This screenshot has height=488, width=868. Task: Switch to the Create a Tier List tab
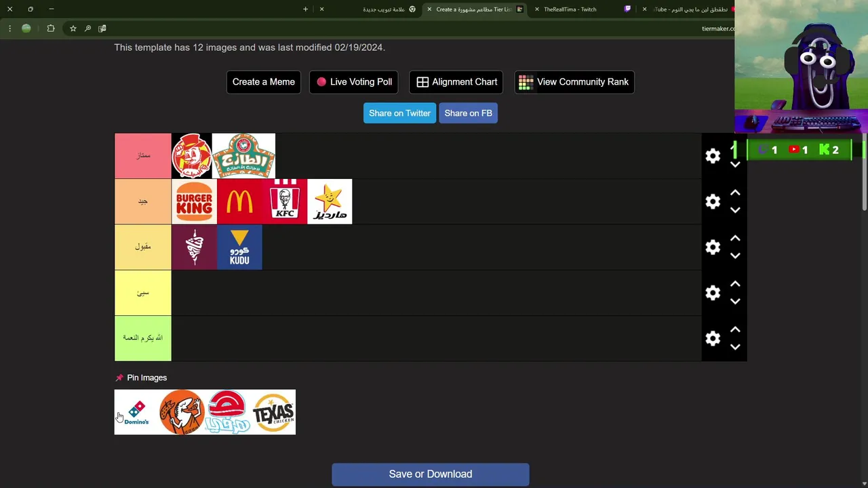point(475,9)
